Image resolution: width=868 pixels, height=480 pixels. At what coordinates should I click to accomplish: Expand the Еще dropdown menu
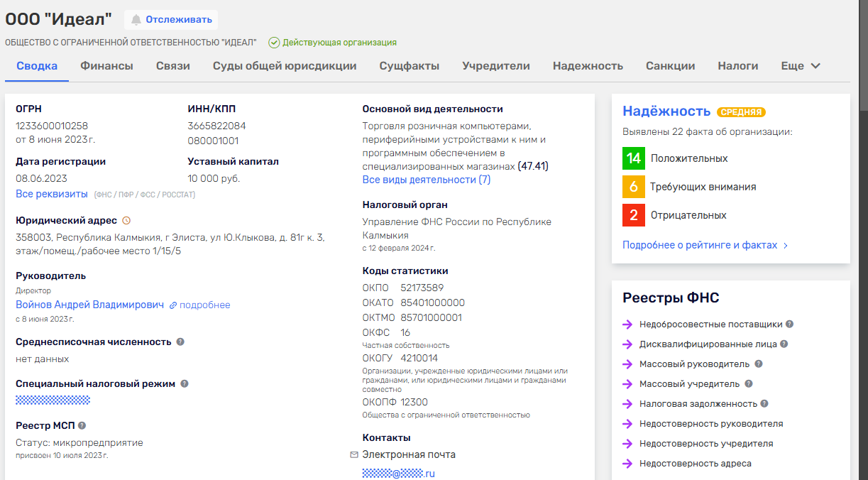click(x=801, y=66)
